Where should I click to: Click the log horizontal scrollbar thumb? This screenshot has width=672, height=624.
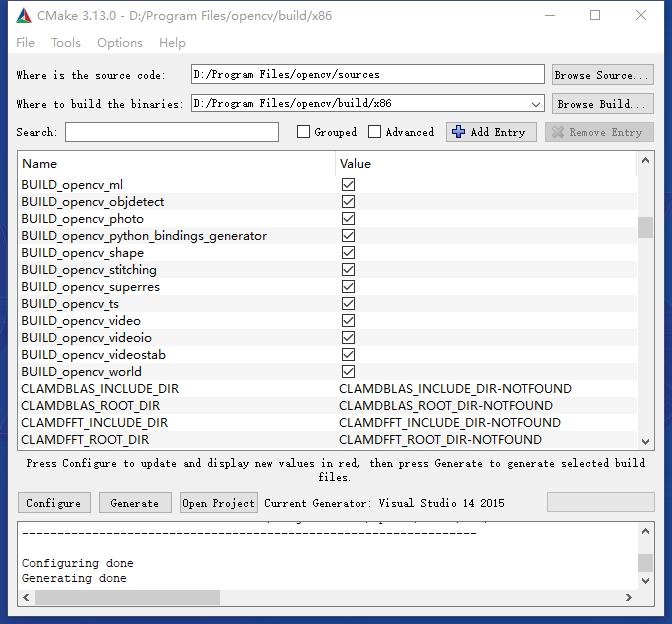point(127,597)
